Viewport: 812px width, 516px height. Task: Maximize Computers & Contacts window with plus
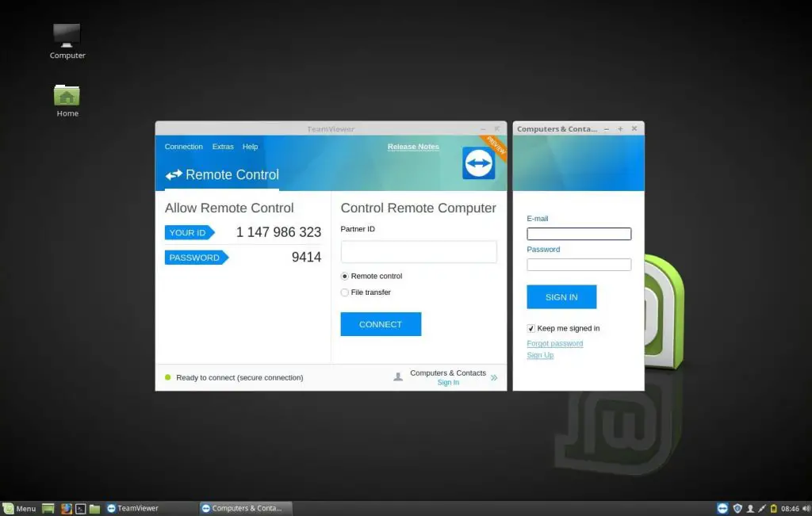[620, 129]
